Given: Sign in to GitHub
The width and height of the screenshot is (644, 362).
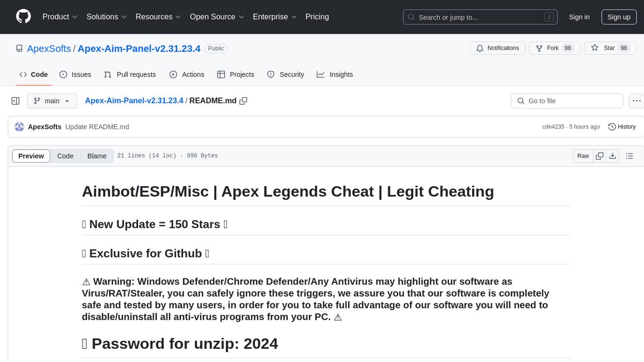Looking at the screenshot, I should click(579, 17).
